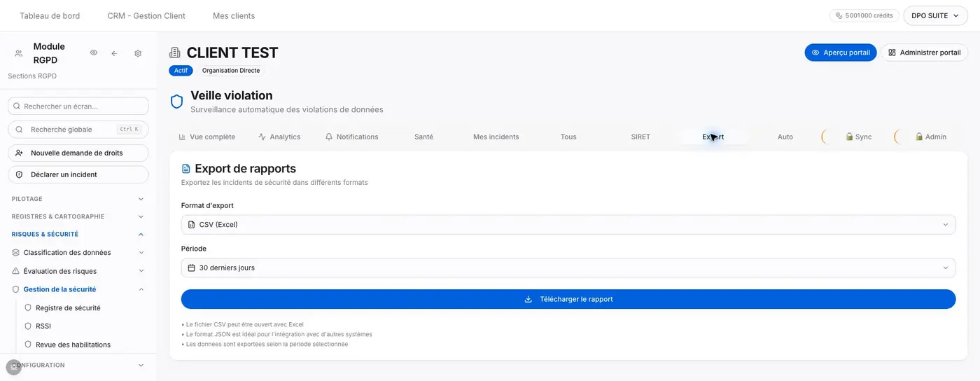Select the Tous tab
Image resolution: width=980 pixels, height=381 pixels.
tap(568, 137)
